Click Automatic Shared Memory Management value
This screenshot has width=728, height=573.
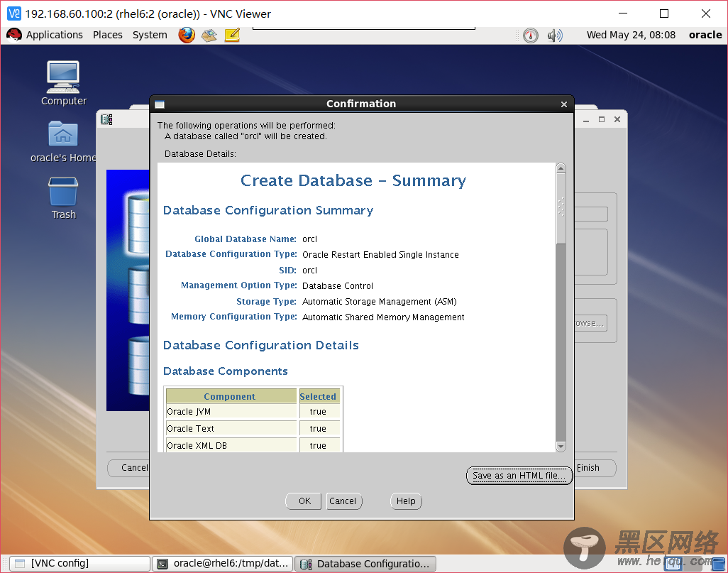(383, 317)
